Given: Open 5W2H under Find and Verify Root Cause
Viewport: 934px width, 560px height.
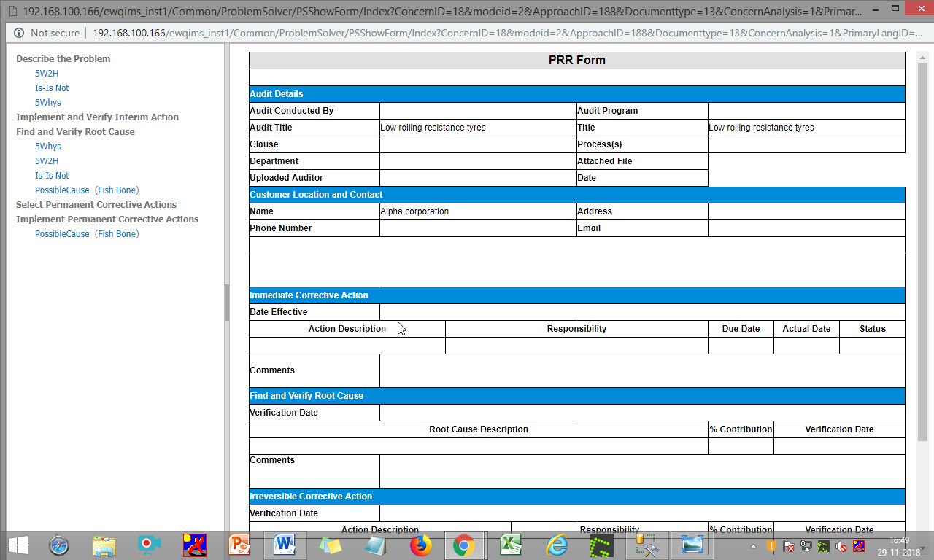Looking at the screenshot, I should pos(47,160).
